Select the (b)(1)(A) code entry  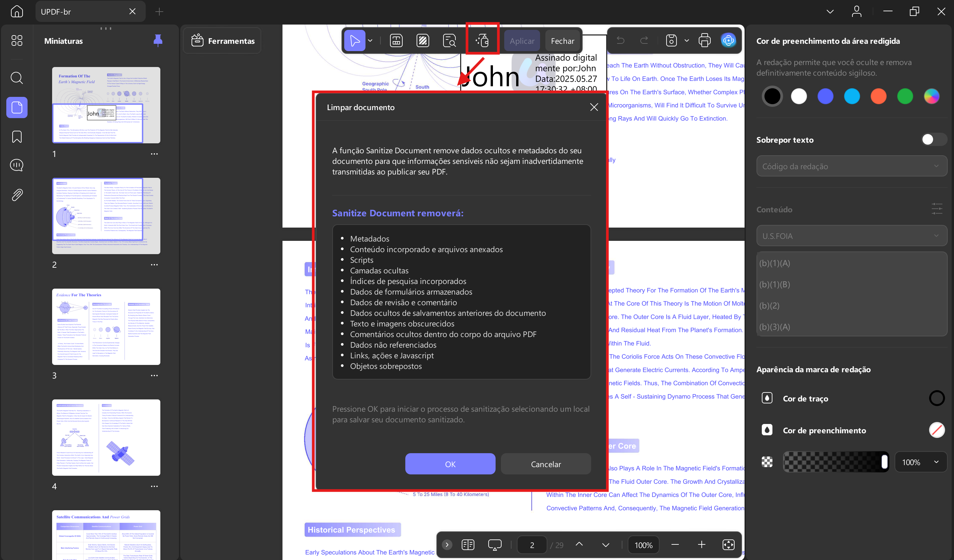pos(851,263)
